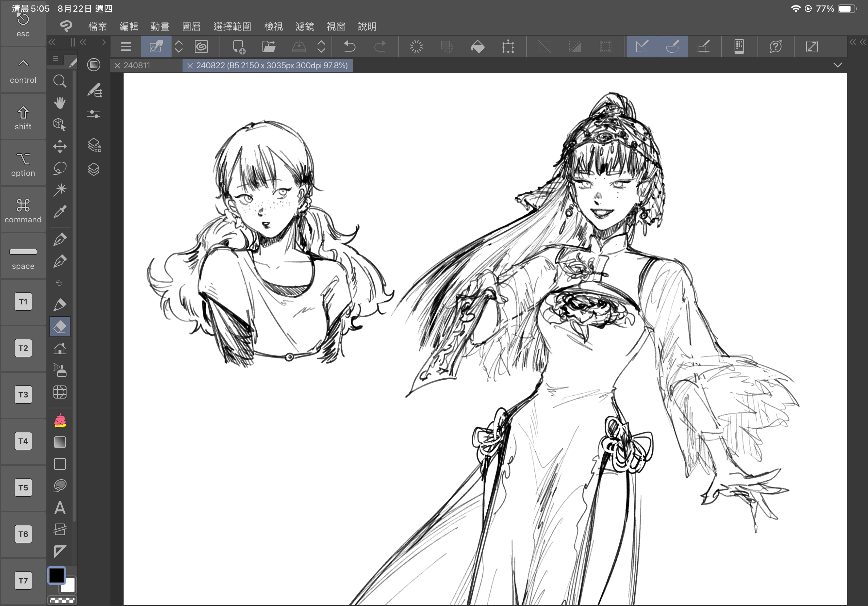Open the Clip Studio spiral icon
868x606 pixels.
pos(201,47)
